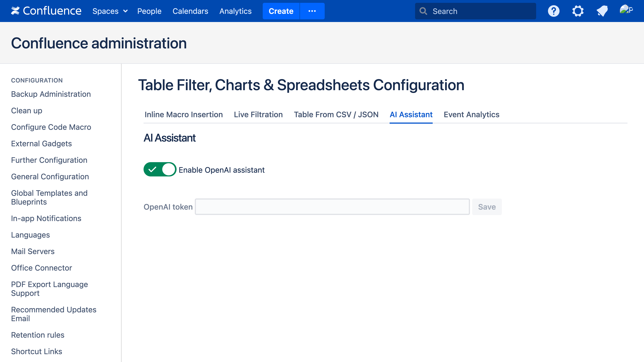644x362 pixels.
Task: Open the Mail Servers sidebar link
Action: point(33,251)
